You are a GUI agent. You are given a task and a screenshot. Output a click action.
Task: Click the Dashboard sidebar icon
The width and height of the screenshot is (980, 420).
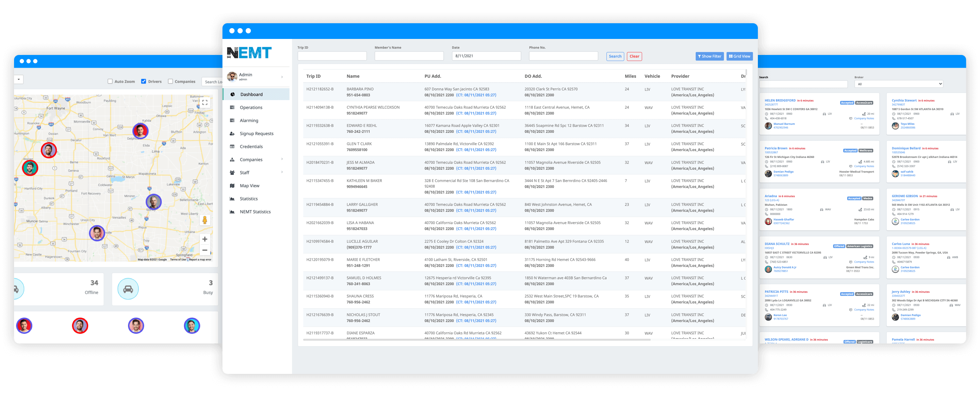pyautogui.click(x=233, y=95)
